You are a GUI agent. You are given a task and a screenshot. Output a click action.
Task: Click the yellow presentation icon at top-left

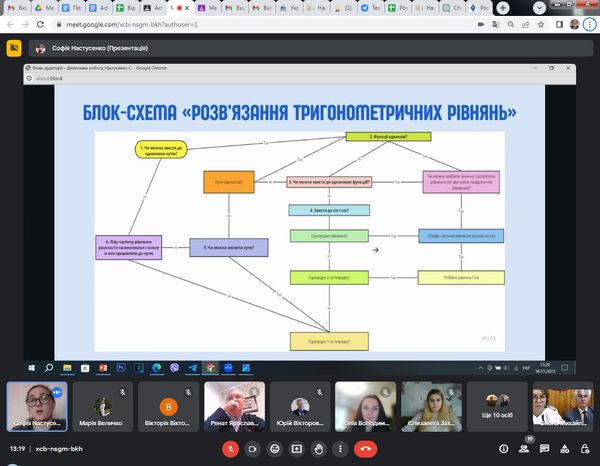14,47
